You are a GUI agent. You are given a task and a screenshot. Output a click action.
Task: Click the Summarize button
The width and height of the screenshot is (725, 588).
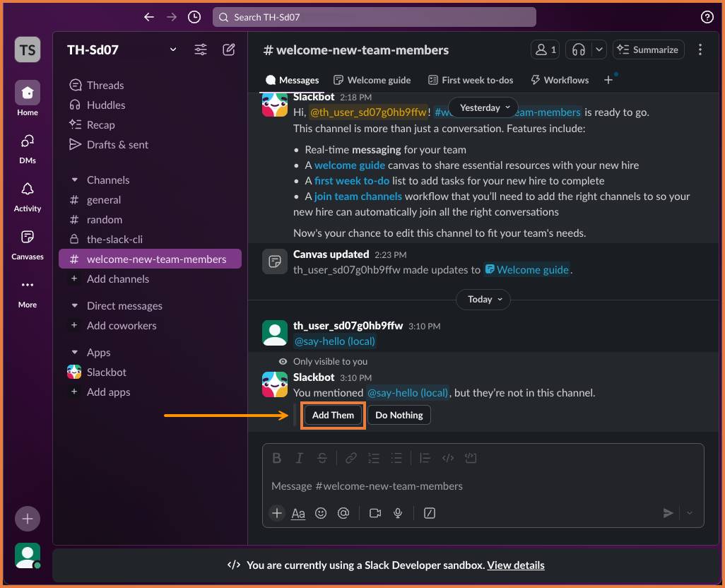(649, 50)
